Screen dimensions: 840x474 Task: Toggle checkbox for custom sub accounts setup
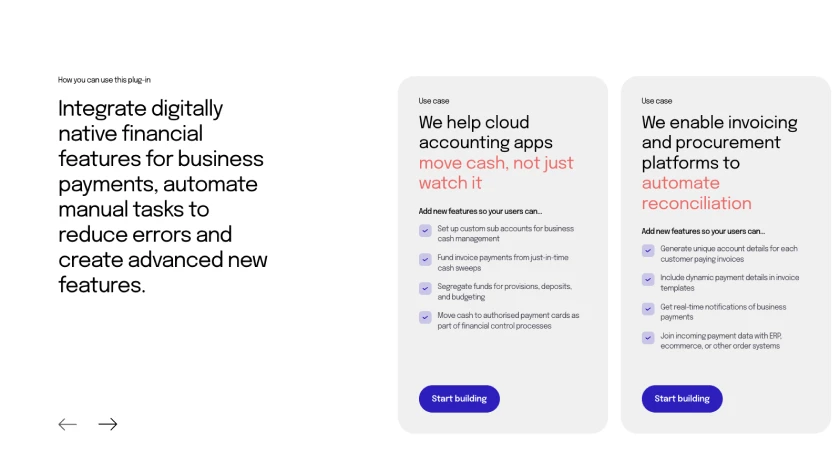point(425,230)
